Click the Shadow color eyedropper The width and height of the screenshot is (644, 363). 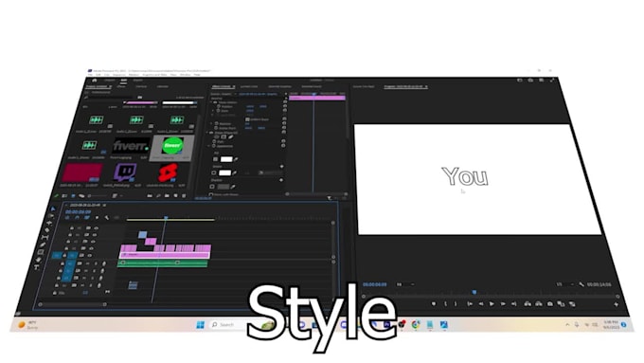(233, 187)
